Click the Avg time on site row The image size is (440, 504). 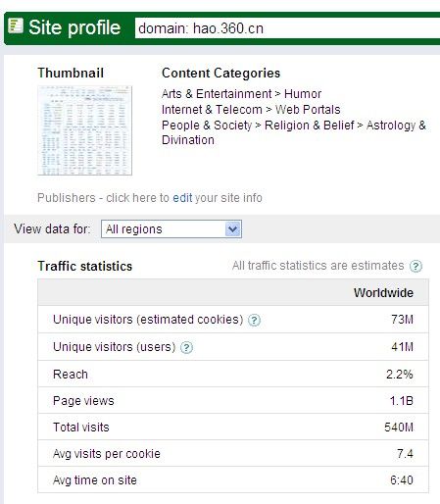coord(233,479)
